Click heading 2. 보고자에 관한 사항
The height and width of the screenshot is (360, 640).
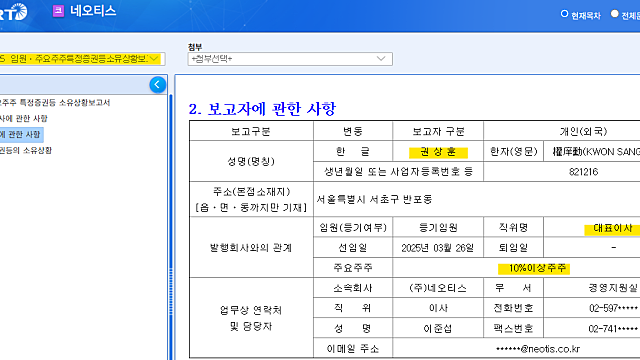pos(262,109)
